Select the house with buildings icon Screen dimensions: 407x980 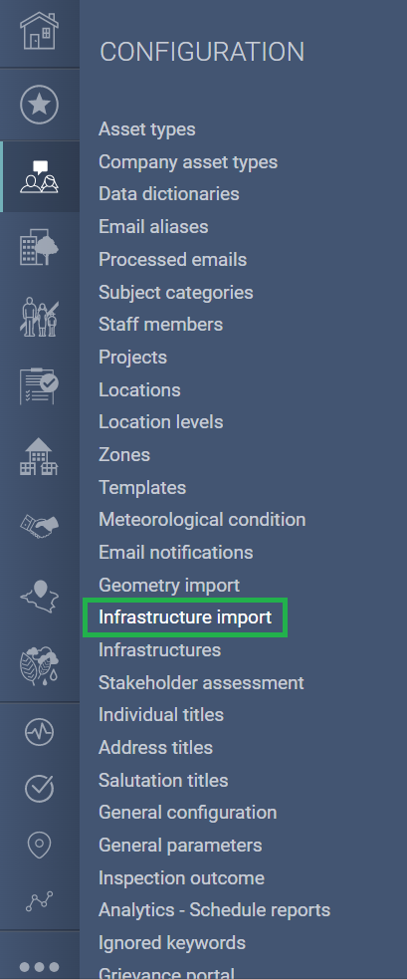click(x=40, y=456)
